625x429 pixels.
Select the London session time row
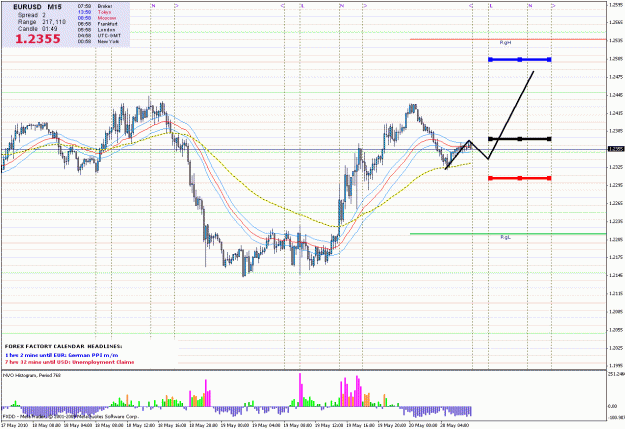(x=96, y=30)
